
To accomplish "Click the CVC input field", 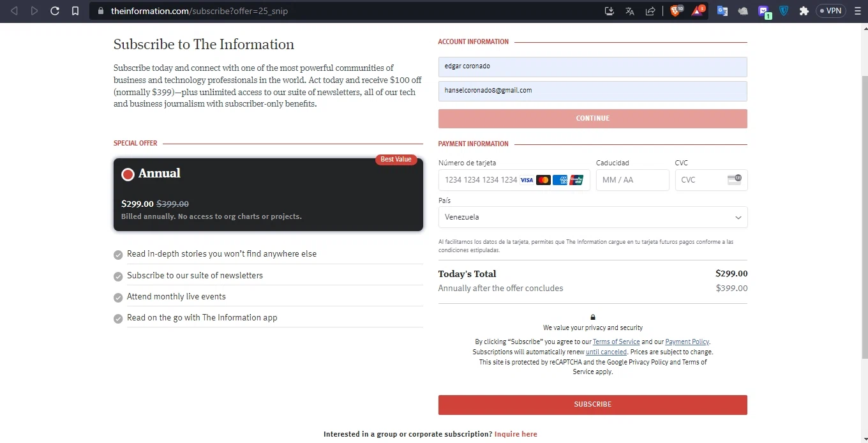I will 711,180.
